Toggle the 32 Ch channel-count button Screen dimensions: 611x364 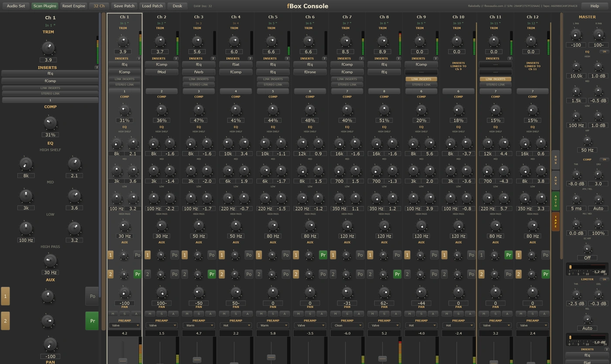click(x=99, y=6)
